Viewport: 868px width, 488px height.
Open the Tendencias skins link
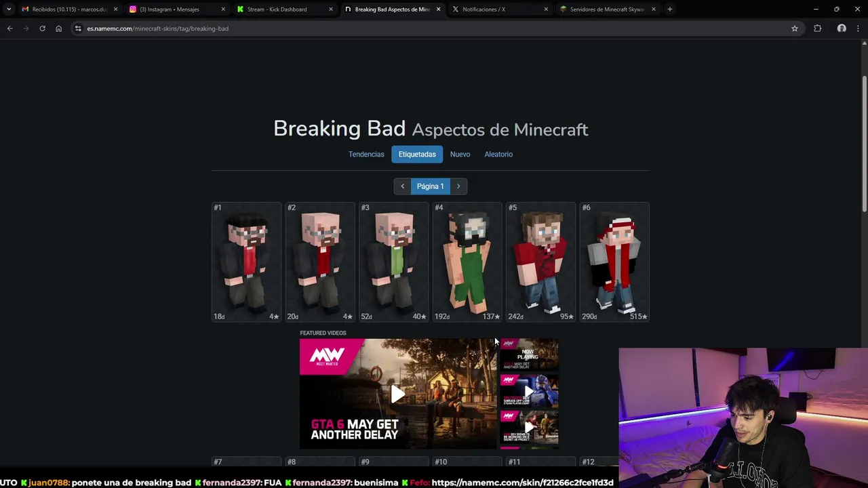[366, 155]
